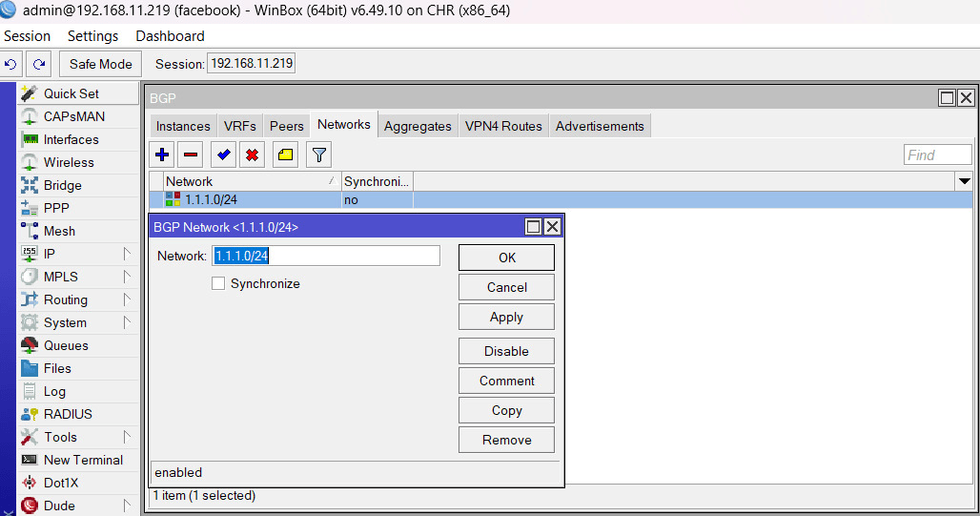Switch to the Advertisements tab
Screen dimensions: 980x516
600,126
